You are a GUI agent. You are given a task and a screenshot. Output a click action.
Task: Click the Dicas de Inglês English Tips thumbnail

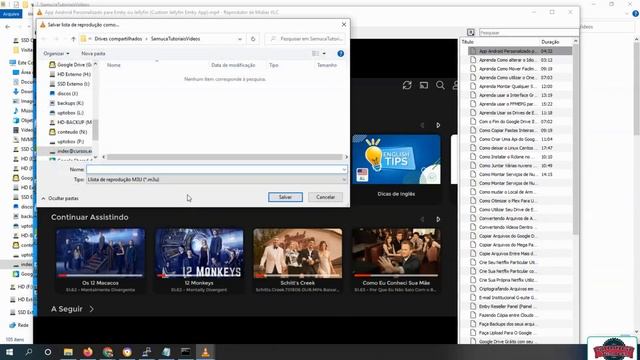(x=396, y=160)
